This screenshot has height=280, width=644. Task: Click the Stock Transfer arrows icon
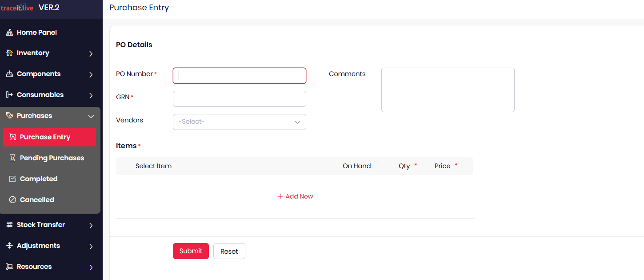click(9, 225)
